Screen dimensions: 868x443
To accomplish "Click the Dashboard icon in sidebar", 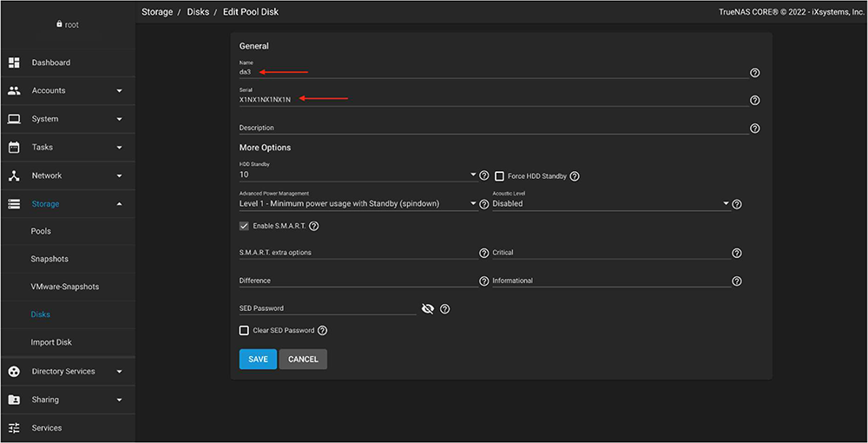I will pyautogui.click(x=14, y=63).
